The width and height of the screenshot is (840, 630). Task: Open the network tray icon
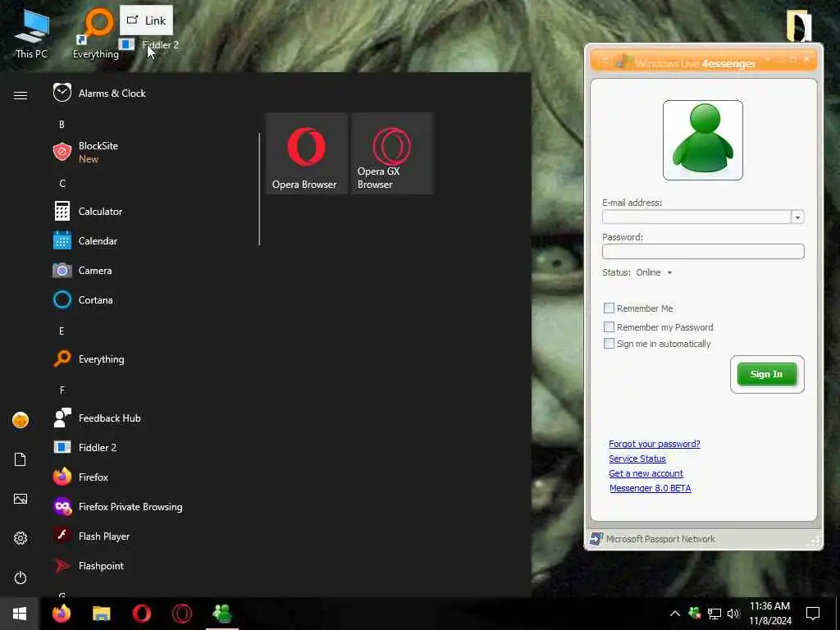click(714, 614)
